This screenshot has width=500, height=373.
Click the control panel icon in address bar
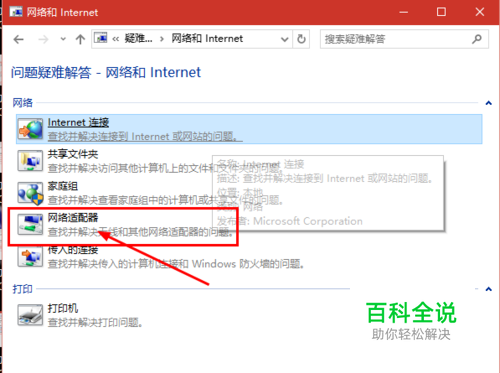101,38
